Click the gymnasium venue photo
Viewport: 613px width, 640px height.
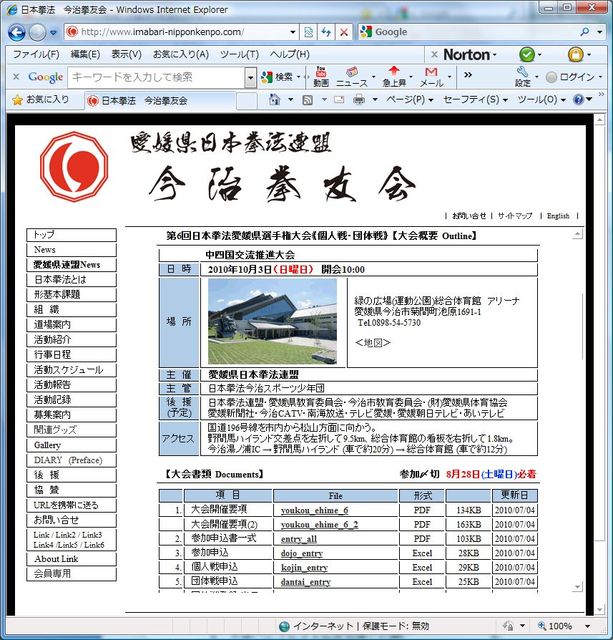click(272, 321)
